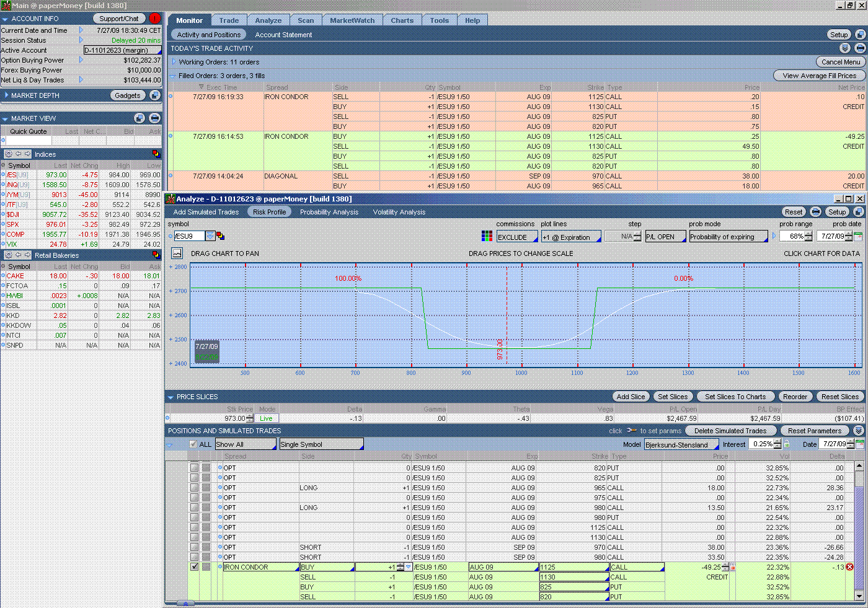Open the calendar next to prob date
Screen dimensions: 868x608
pos(858,237)
